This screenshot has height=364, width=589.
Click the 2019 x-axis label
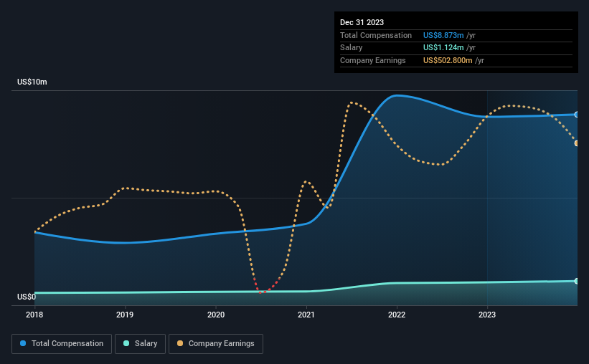click(125, 315)
